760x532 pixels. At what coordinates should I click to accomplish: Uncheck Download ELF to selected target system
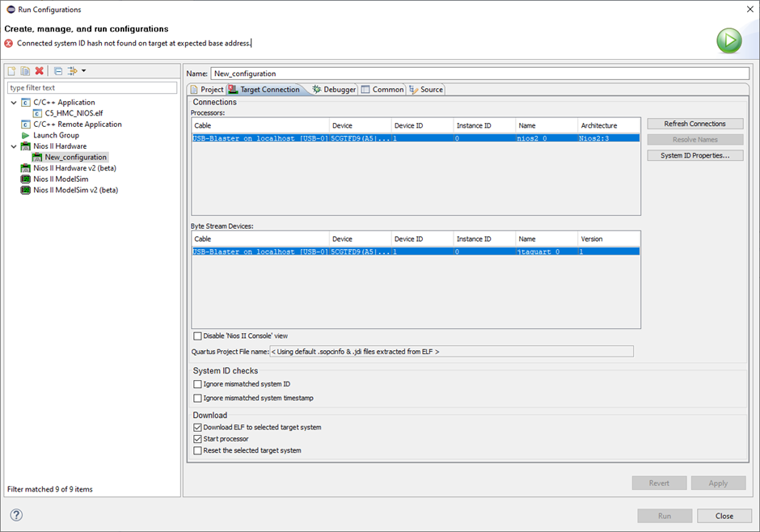click(198, 428)
